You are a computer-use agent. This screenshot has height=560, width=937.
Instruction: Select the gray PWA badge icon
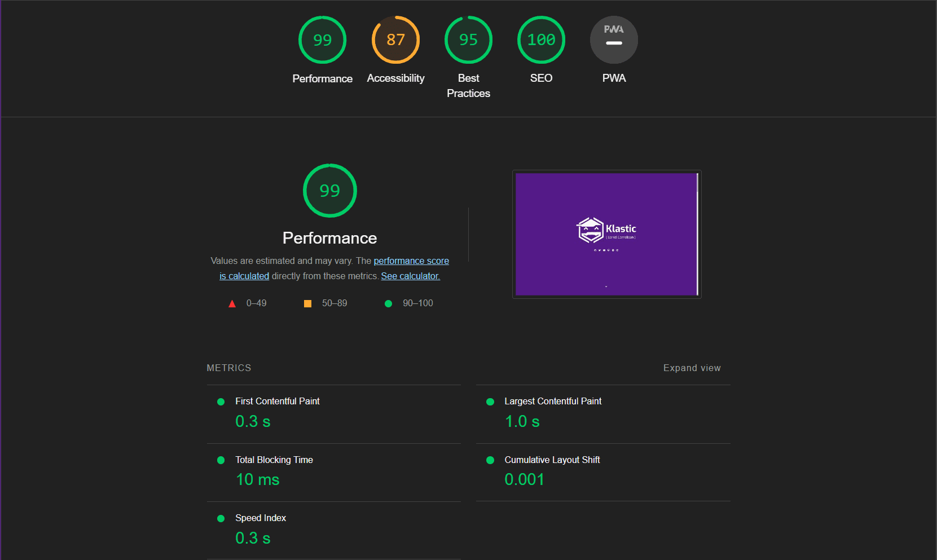tap(614, 40)
